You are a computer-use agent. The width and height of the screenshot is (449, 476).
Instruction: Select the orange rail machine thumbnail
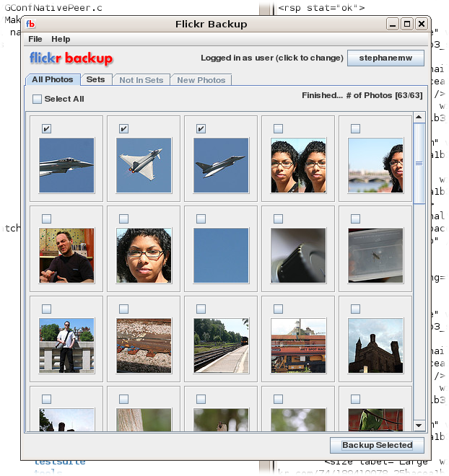click(298, 345)
